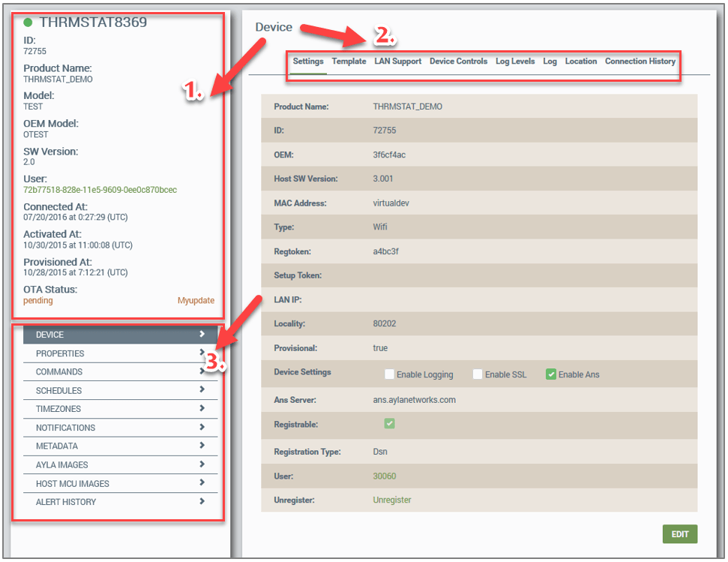728x562 pixels.
Task: Select the Regtoken value a4bc3f
Action: pyautogui.click(x=386, y=251)
